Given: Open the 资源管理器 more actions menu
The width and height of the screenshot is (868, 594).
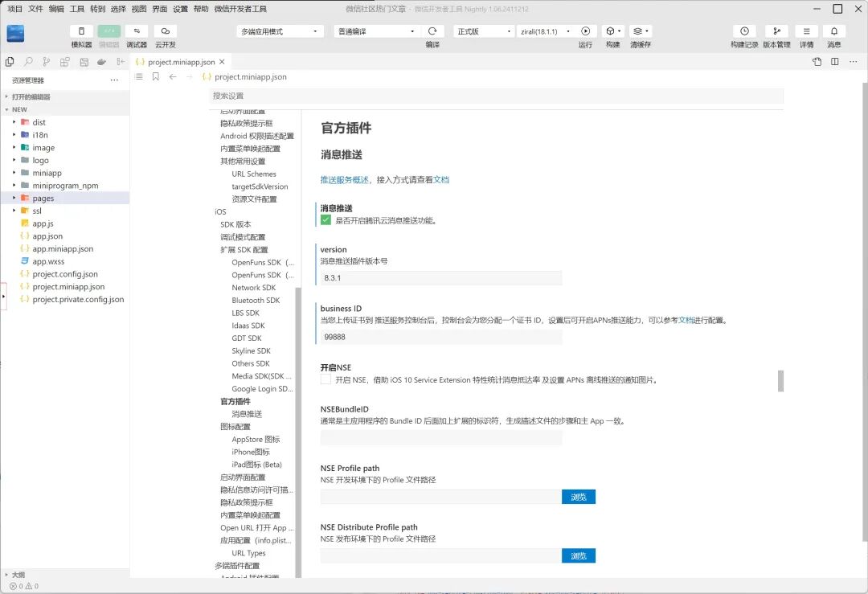Looking at the screenshot, I should 114,80.
